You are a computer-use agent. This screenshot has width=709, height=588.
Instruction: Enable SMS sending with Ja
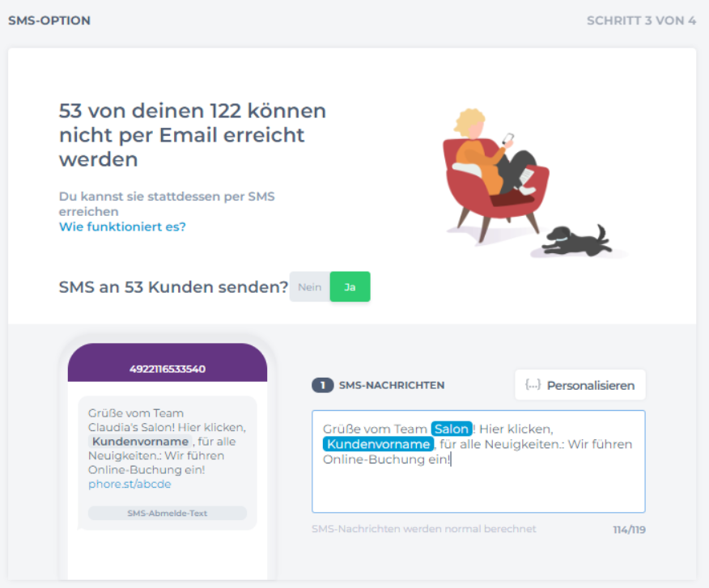350,287
